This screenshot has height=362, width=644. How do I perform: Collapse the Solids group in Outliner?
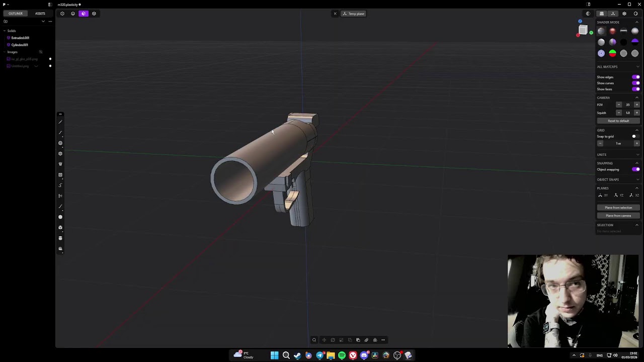(5, 31)
